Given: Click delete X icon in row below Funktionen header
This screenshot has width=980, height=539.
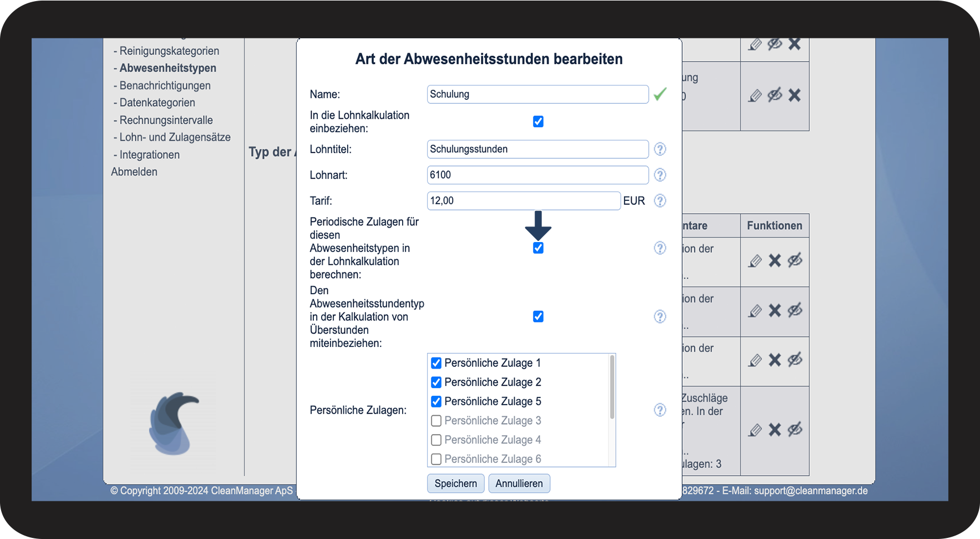Looking at the screenshot, I should coord(775,260).
